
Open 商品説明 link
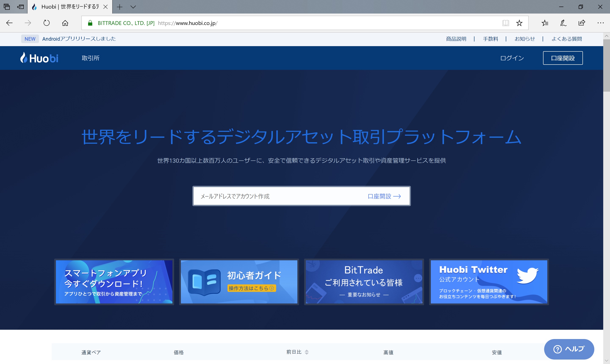tap(456, 39)
